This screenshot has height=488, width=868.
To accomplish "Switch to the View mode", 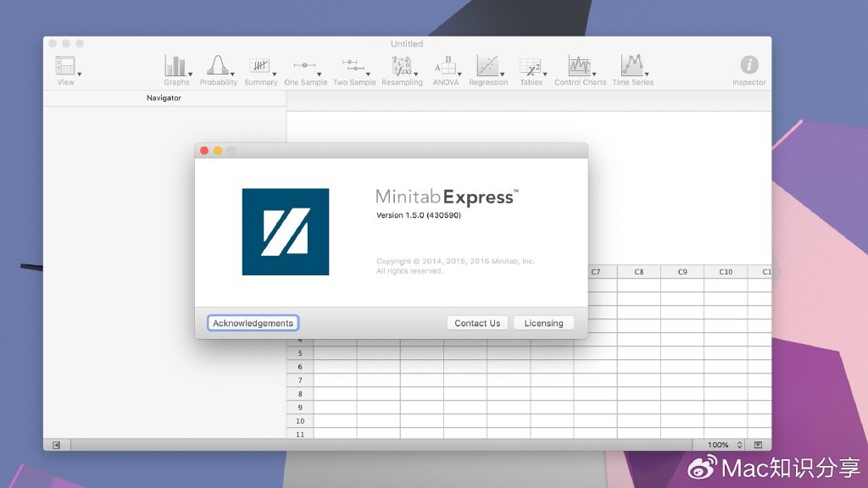I will (x=66, y=66).
